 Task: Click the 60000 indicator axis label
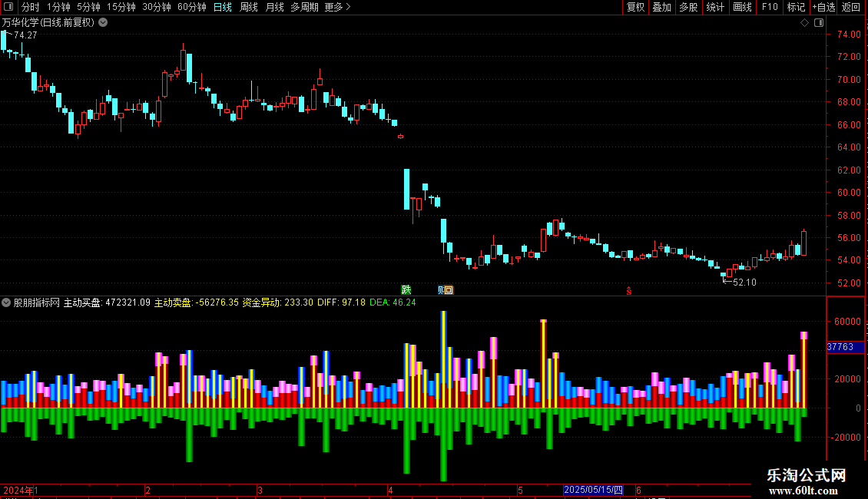coord(847,322)
